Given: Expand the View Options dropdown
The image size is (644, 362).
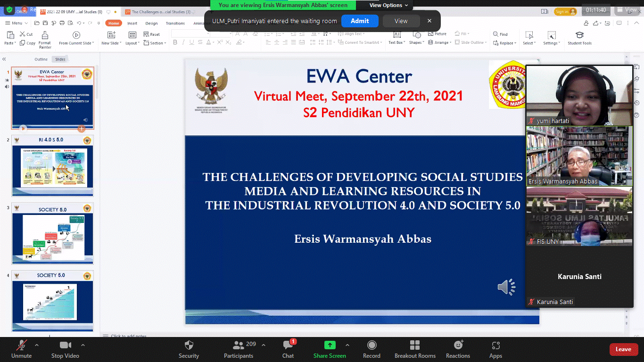Looking at the screenshot, I should [x=388, y=5].
